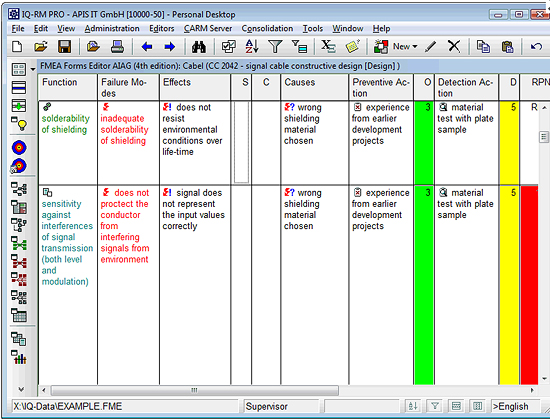
Task: Click the red RPN cell
Action: [529, 285]
